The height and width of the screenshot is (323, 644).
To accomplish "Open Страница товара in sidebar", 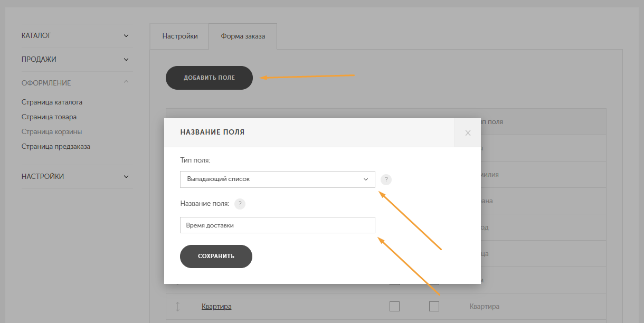I will click(x=49, y=117).
